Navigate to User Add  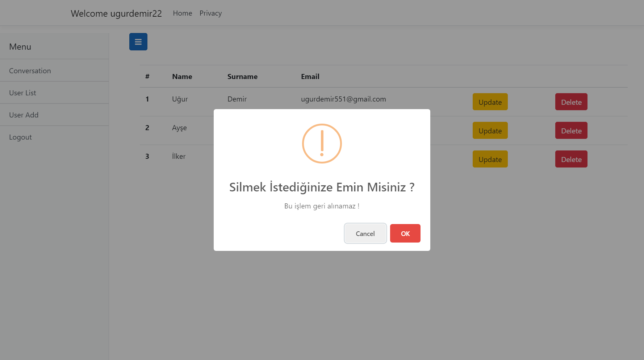click(24, 115)
